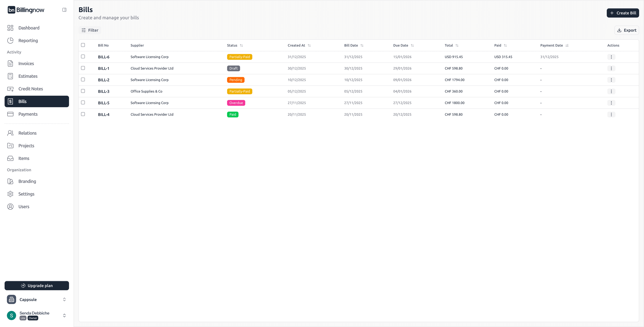Click the Total column sort arrows
The image size is (644, 327).
click(457, 45)
